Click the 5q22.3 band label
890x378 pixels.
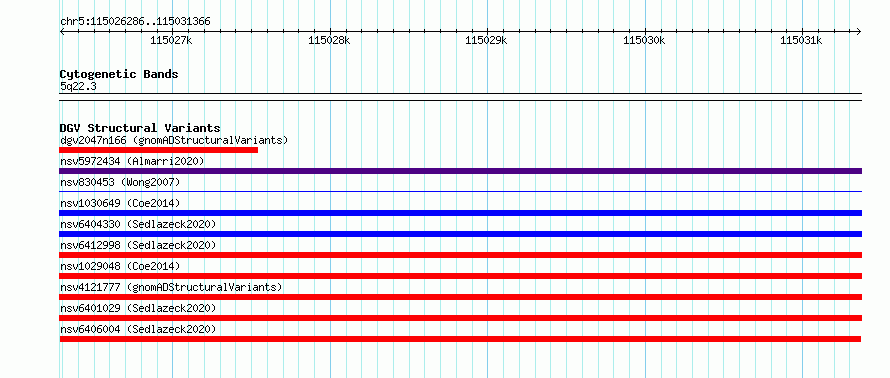[77, 87]
